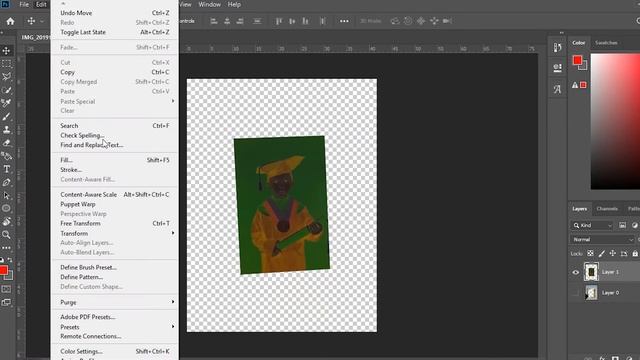
Task: Open the extra tools three-dot button in the toolbar
Action: point(6,247)
